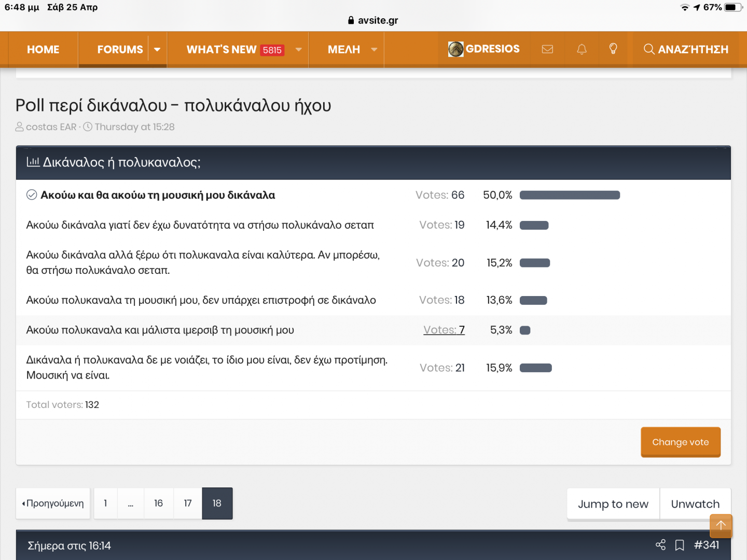Click option 'Ακούω δικάναλα αλλά ξέρω ότι πολυκαναλα'
The width and height of the screenshot is (747, 560).
[x=203, y=262]
